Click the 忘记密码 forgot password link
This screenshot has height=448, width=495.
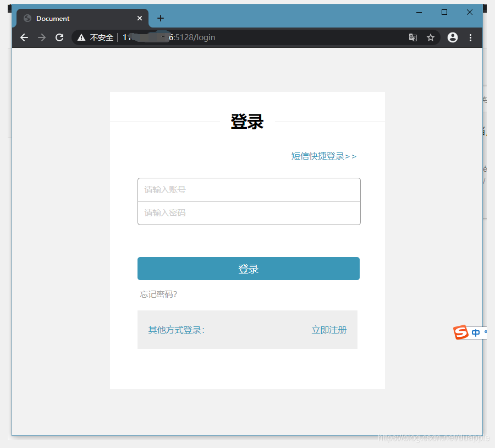click(x=158, y=294)
